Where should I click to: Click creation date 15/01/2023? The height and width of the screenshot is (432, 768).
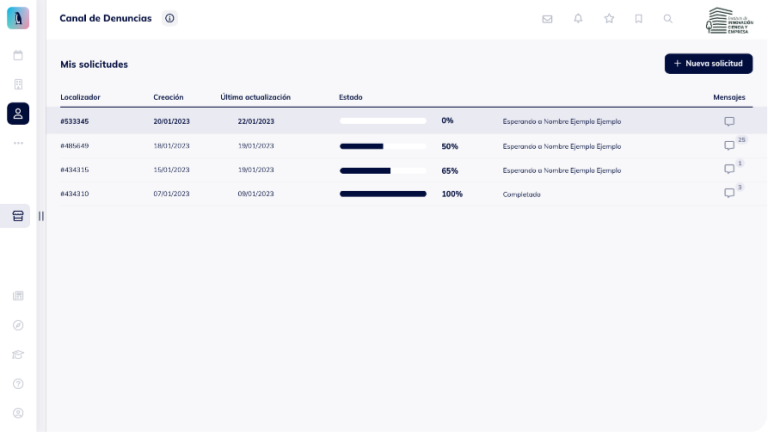click(x=171, y=169)
